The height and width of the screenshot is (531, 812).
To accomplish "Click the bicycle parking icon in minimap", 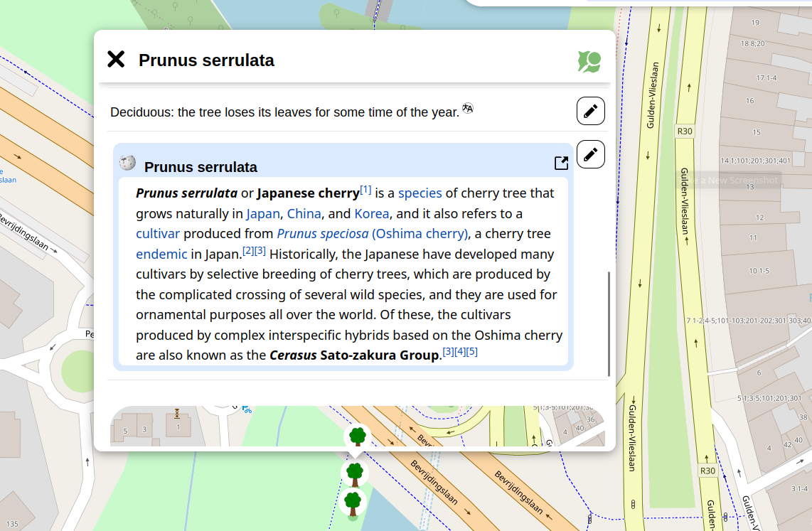I will click(x=247, y=409).
